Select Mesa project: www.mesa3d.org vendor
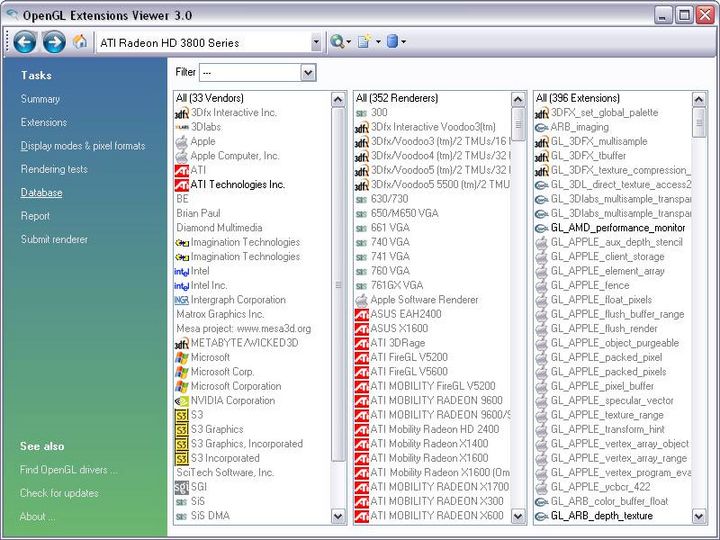The image size is (720, 540). (244, 329)
